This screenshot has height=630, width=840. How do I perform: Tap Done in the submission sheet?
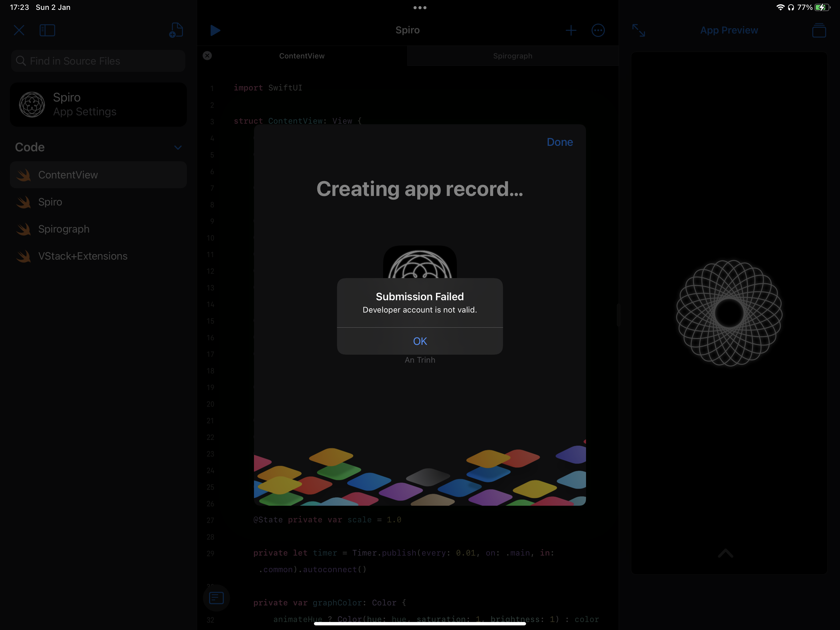[x=559, y=142]
